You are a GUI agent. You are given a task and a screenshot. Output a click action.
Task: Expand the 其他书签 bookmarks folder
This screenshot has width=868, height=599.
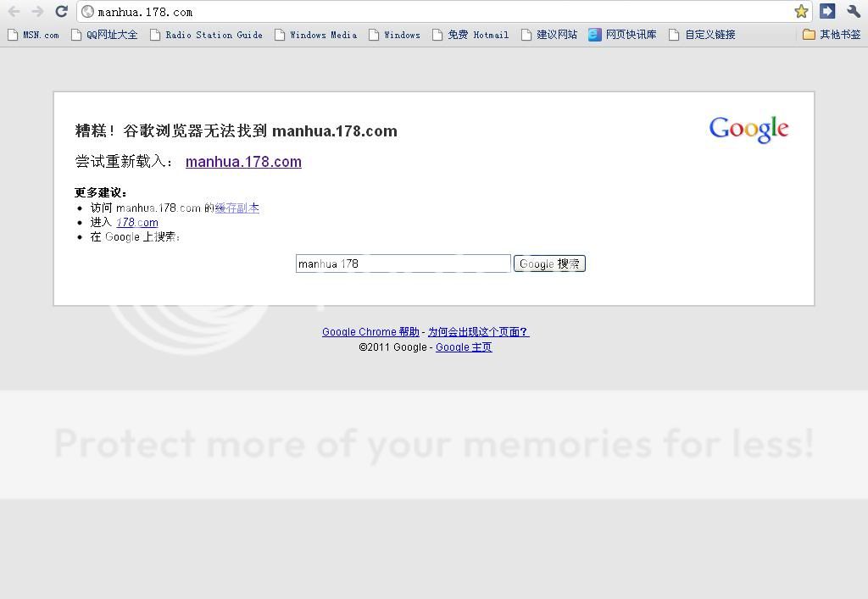tap(832, 35)
